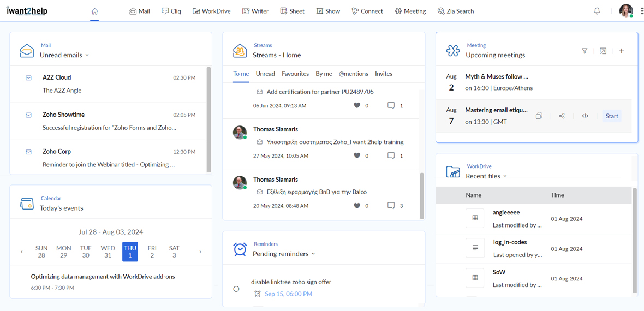This screenshot has width=644, height=311.
Task: Click the Mail widget envelope icon
Action: tap(27, 50)
